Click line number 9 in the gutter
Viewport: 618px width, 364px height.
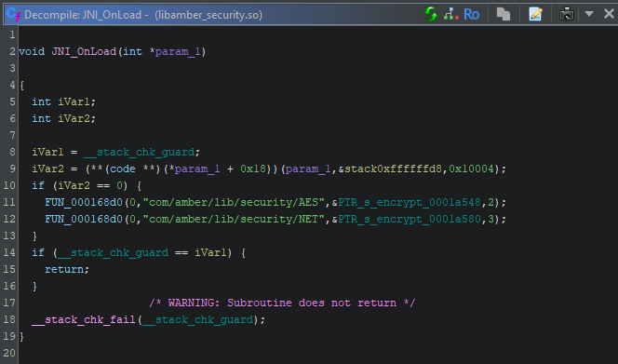[x=12, y=169]
